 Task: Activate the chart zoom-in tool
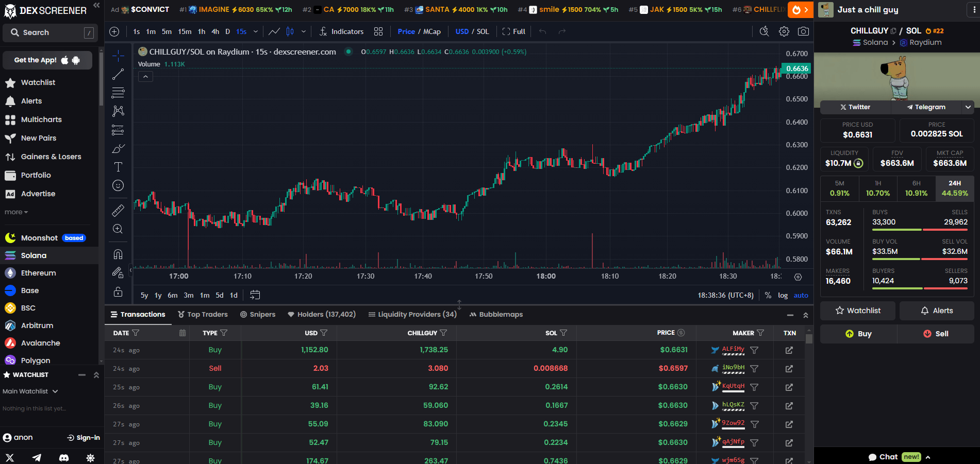point(118,229)
